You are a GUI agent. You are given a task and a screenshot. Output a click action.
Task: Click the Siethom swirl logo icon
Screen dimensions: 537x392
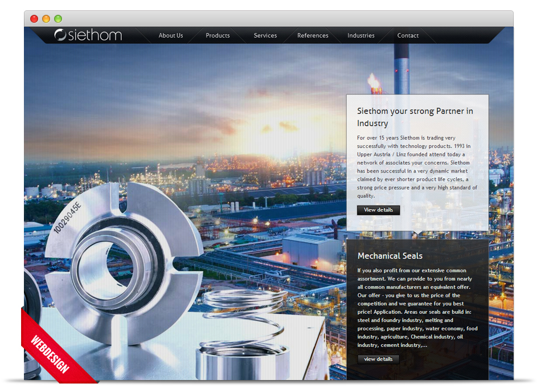pyautogui.click(x=60, y=35)
